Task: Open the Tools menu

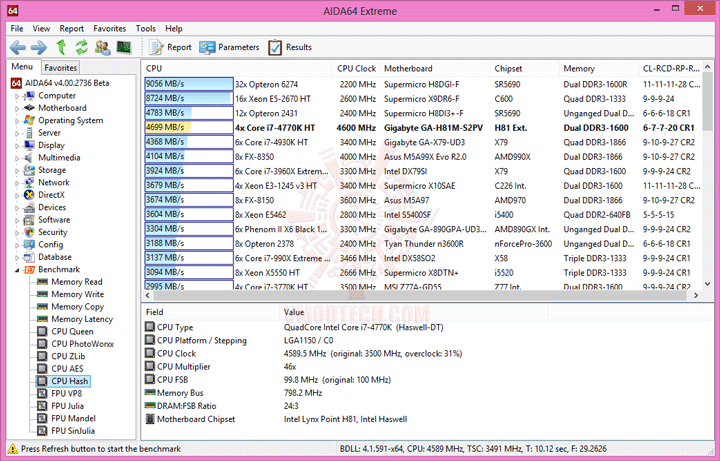Action: 146,28
